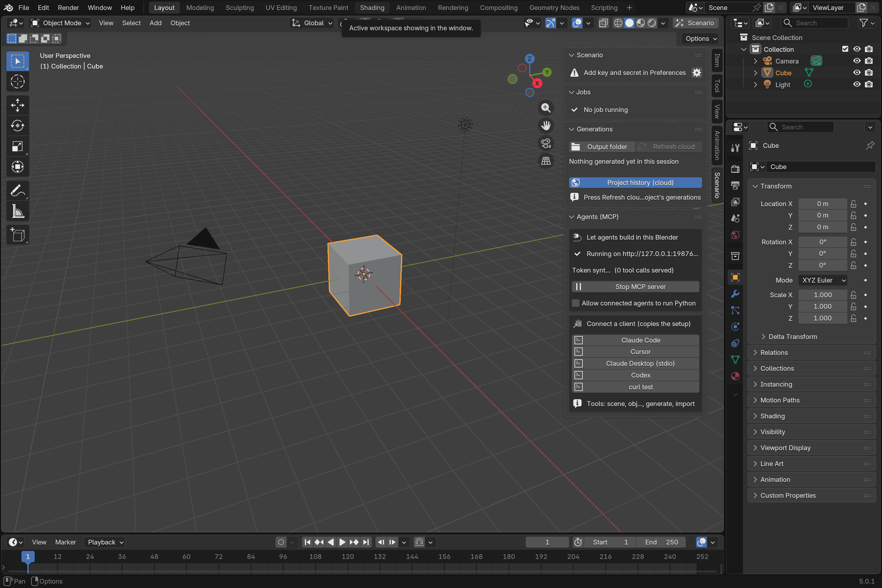Open the Item sidebar tab
882x588 pixels.
pos(717,60)
